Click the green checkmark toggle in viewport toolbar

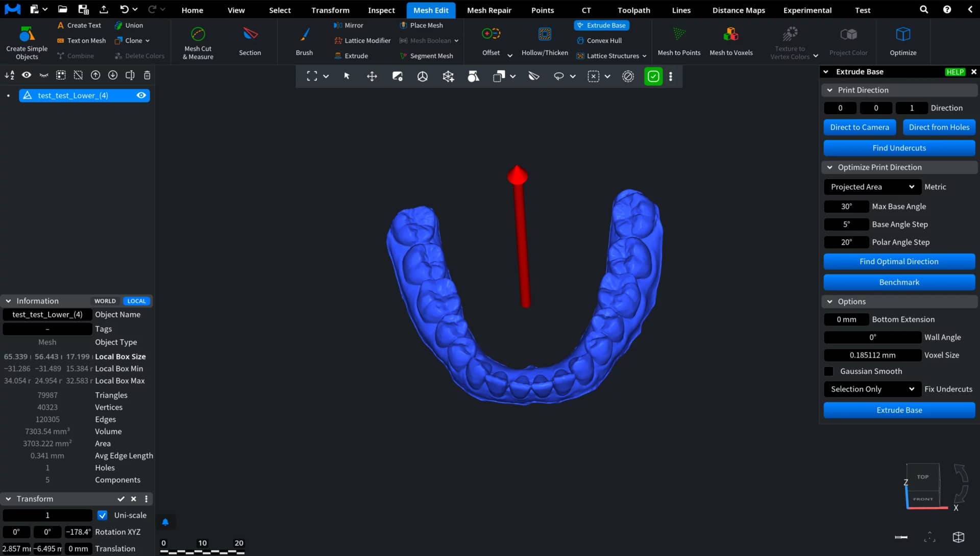tap(653, 76)
